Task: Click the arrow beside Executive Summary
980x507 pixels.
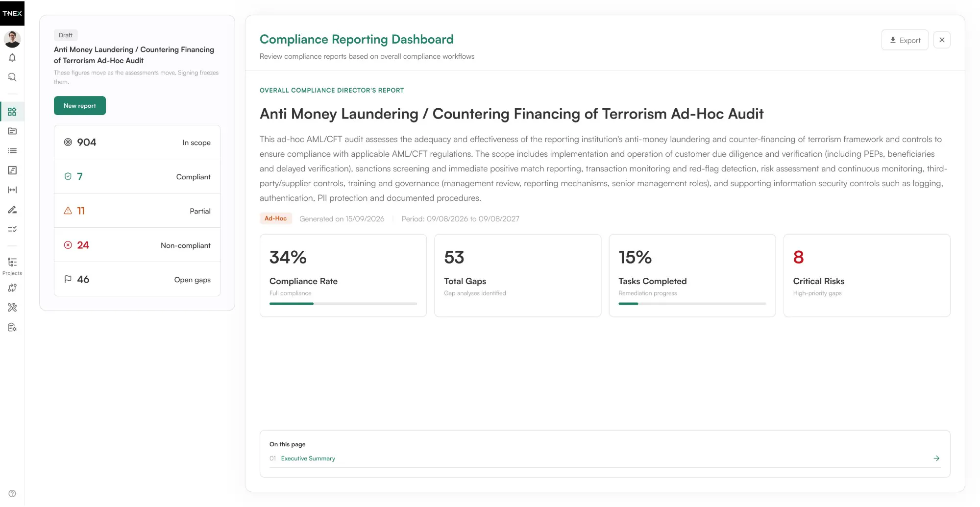Action: 936,459
